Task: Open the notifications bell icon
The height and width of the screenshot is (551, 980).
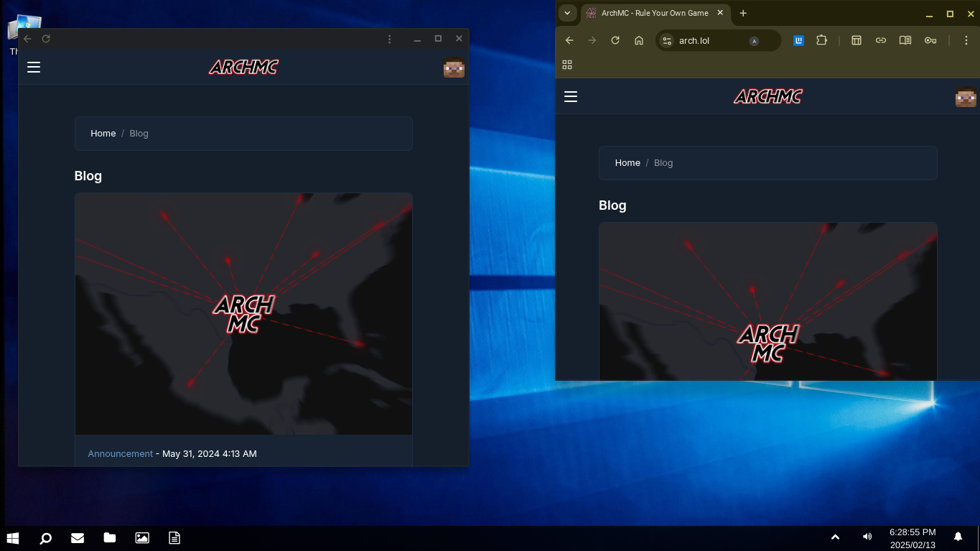Action: tap(958, 537)
